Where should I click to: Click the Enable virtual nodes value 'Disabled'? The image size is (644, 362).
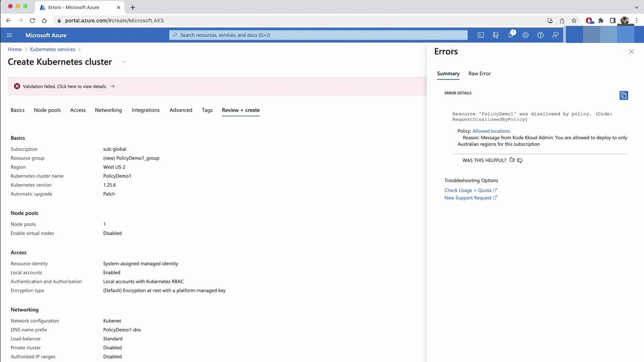coord(112,233)
